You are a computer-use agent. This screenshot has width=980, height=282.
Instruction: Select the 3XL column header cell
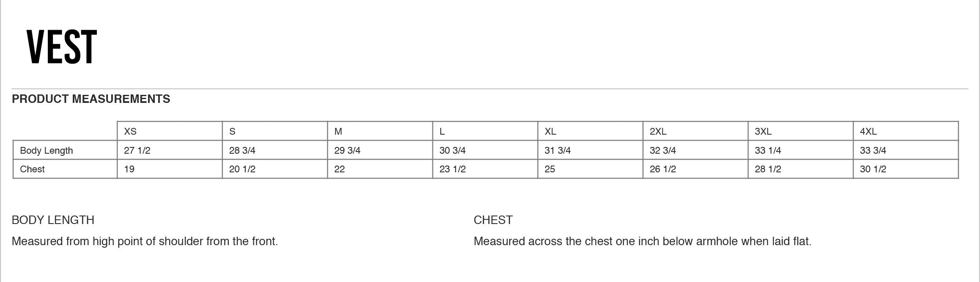click(x=763, y=131)
